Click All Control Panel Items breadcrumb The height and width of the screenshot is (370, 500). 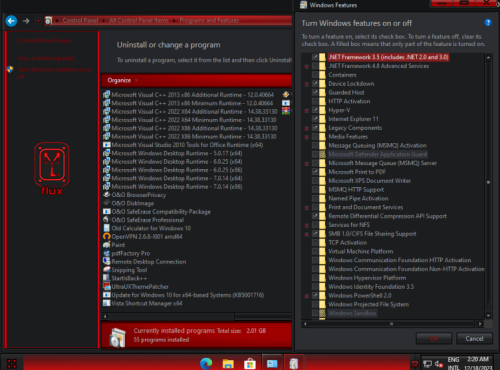tap(139, 21)
